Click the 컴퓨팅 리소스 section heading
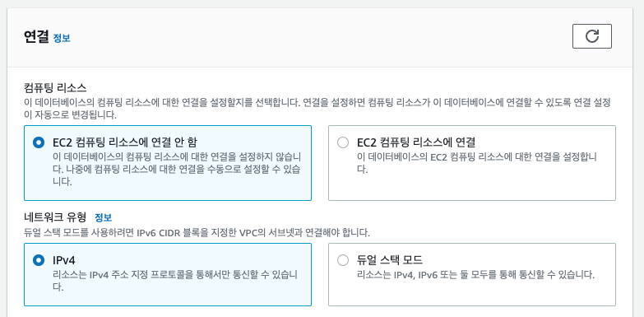The height and width of the screenshot is (317, 644). (x=55, y=87)
